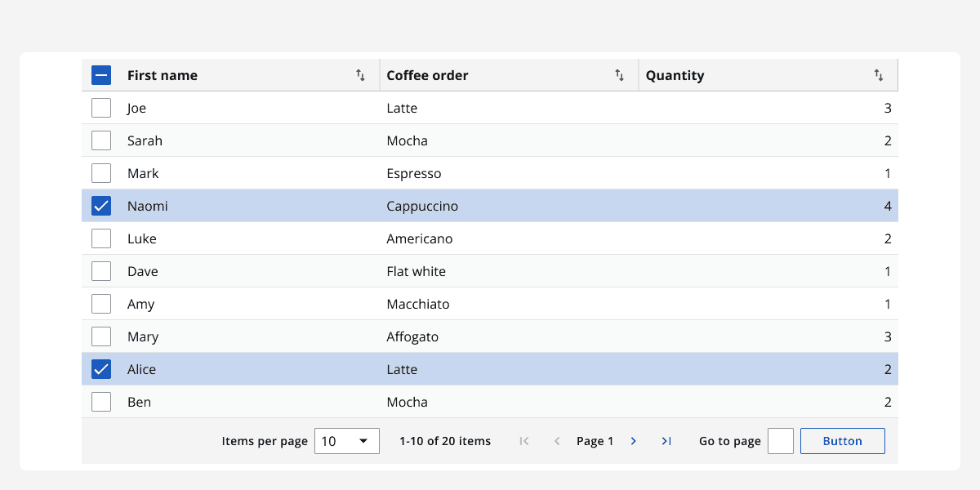Uncheck Alice's row
The image size is (980, 490).
[100, 368]
